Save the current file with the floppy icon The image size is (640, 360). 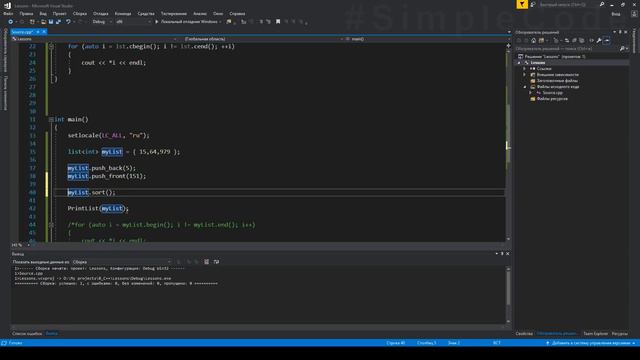point(51,22)
